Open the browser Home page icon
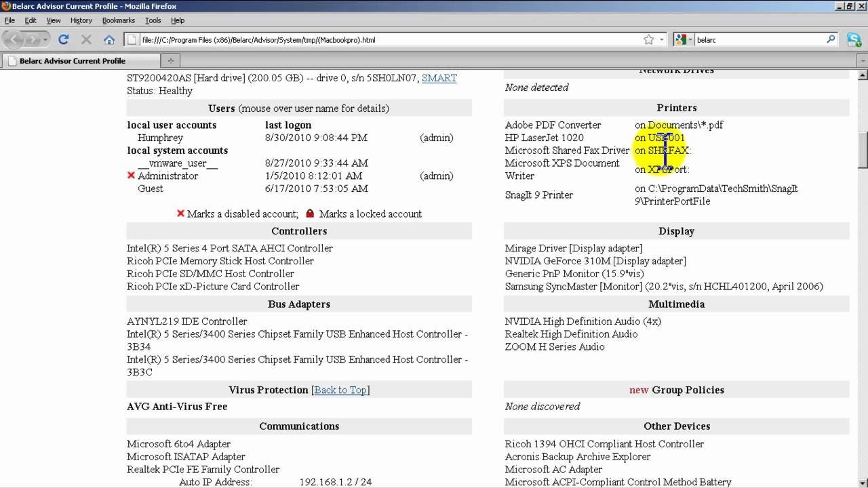 pyautogui.click(x=109, y=39)
